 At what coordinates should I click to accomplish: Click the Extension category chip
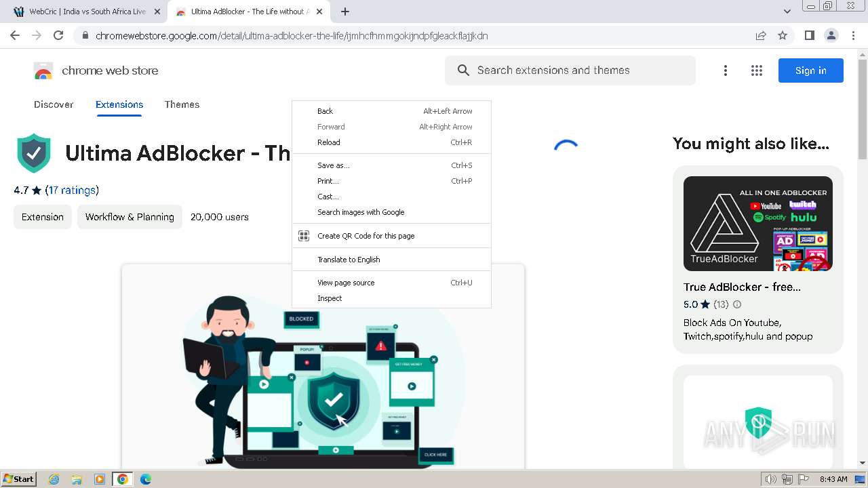tap(43, 217)
